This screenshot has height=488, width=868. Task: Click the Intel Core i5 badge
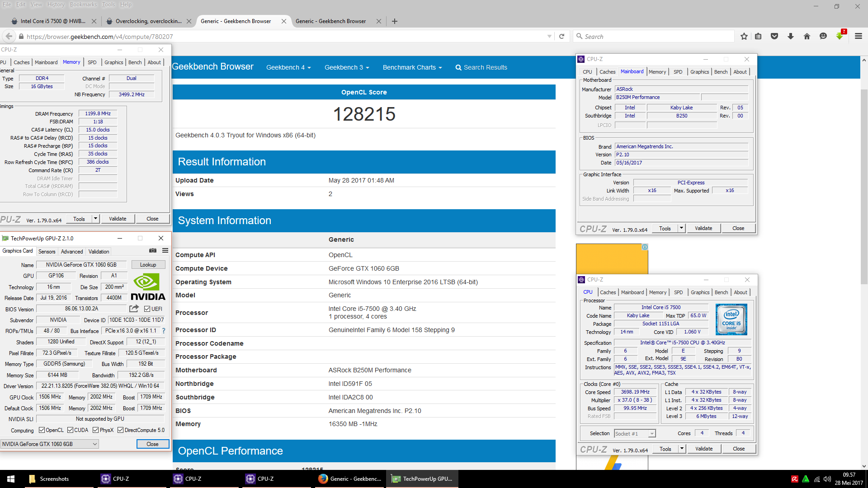(x=731, y=319)
